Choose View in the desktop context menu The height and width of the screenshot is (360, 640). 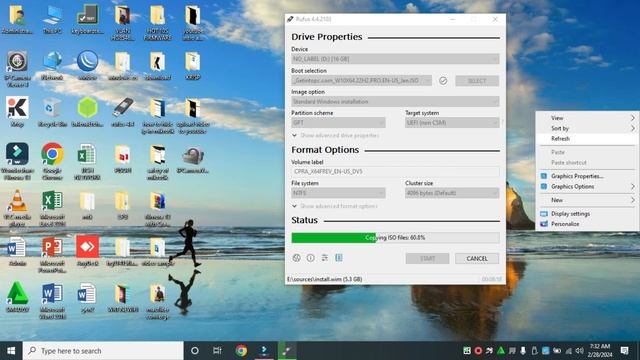(587, 118)
